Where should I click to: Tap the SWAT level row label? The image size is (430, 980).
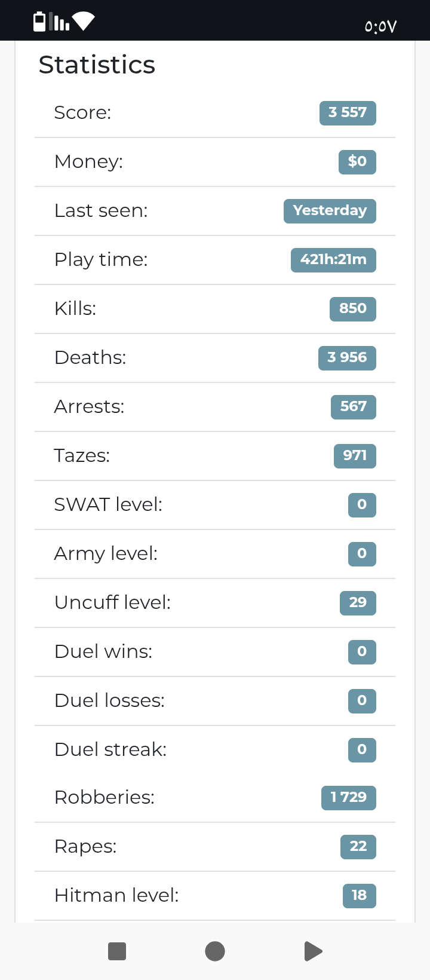pyautogui.click(x=108, y=504)
